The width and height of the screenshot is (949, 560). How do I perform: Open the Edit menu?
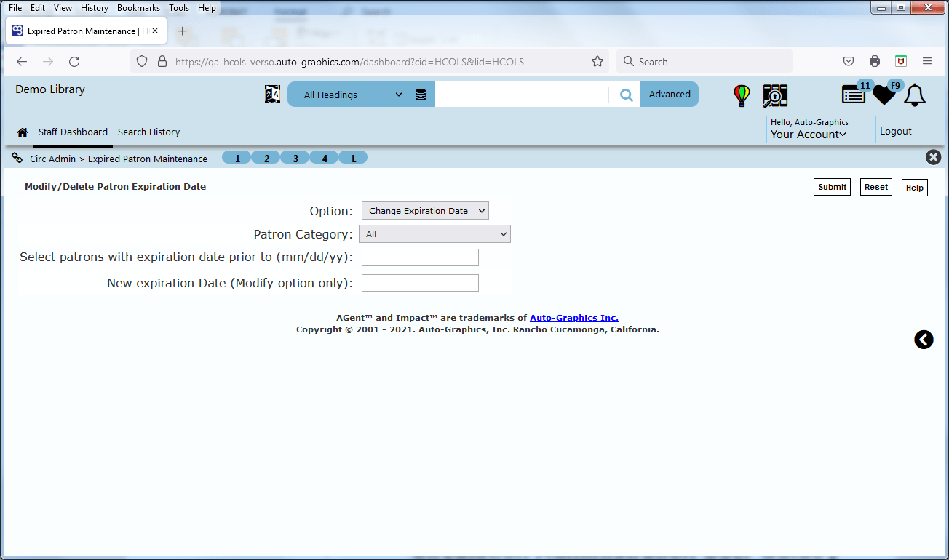(x=38, y=8)
